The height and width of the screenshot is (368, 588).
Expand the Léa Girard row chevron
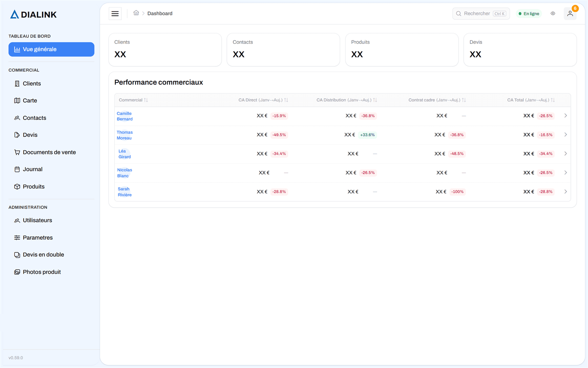(565, 154)
